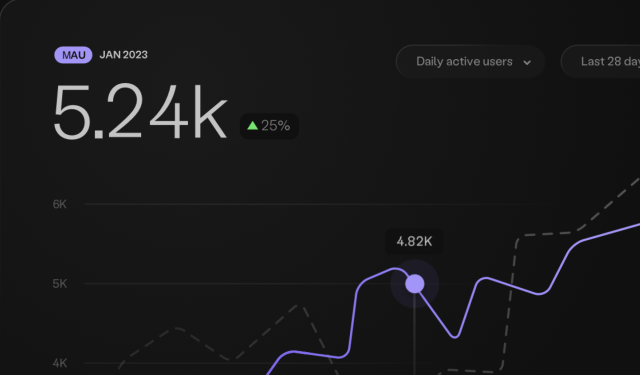Image resolution: width=640 pixels, height=375 pixels.
Task: Click the 25% growth indicator badge
Action: coord(269,126)
